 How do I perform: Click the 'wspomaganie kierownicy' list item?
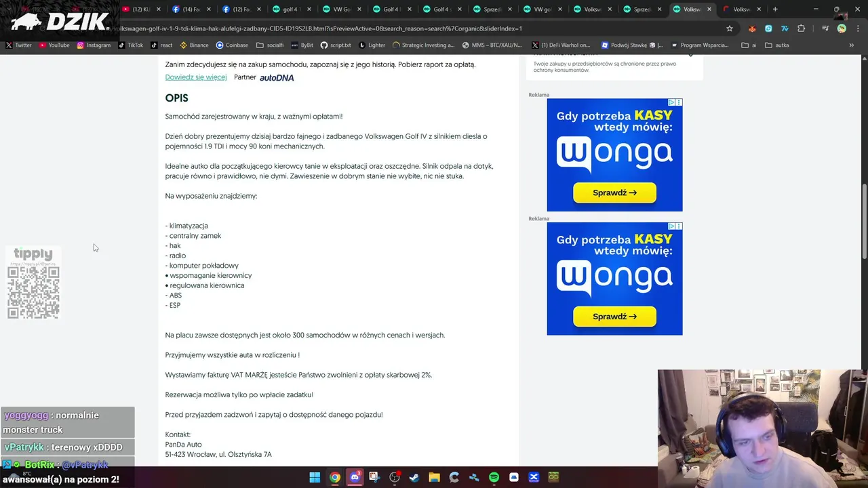pyautogui.click(x=208, y=276)
